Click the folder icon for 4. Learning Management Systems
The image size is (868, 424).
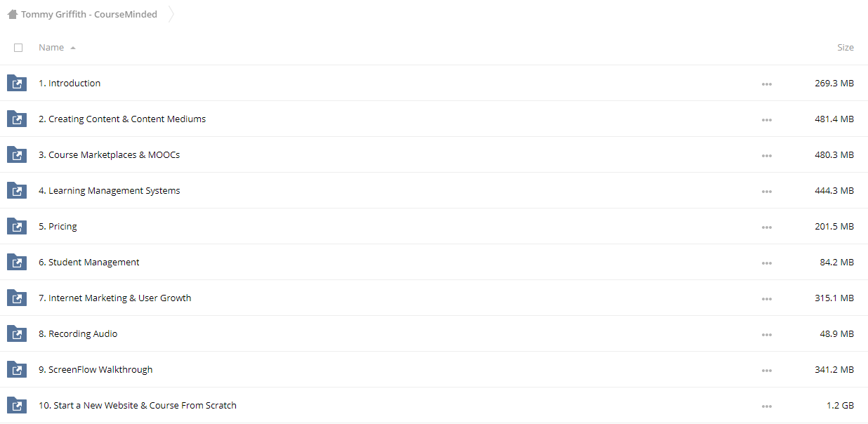(17, 190)
